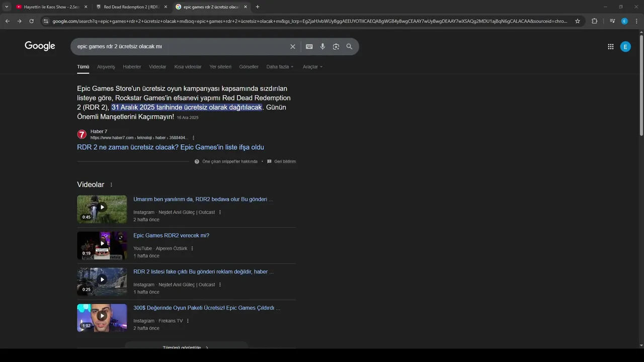This screenshot has width=644, height=362.
Task: Click the browser forward arrow
Action: click(x=19, y=21)
